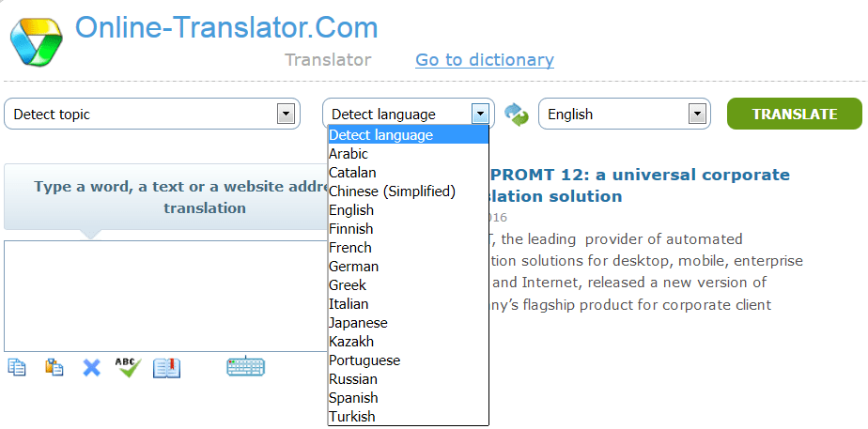The image size is (868, 429).
Task: Choose Japanese in the language list
Action: 358,323
